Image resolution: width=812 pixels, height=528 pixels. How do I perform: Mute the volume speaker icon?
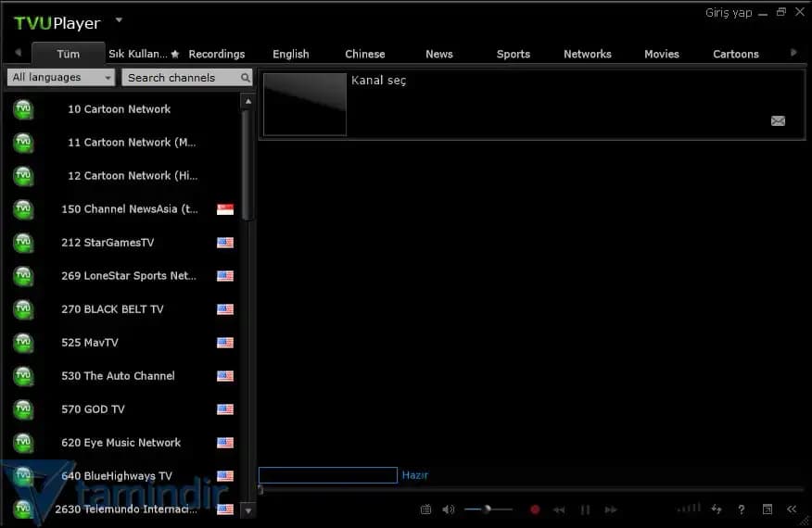(x=449, y=509)
